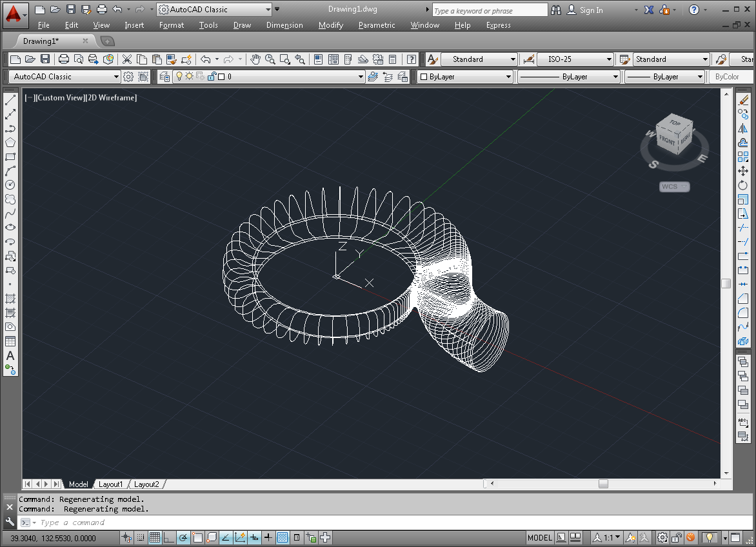Open QuickCalc calculator icon
The width and height of the screenshot is (756, 547).
[392, 59]
